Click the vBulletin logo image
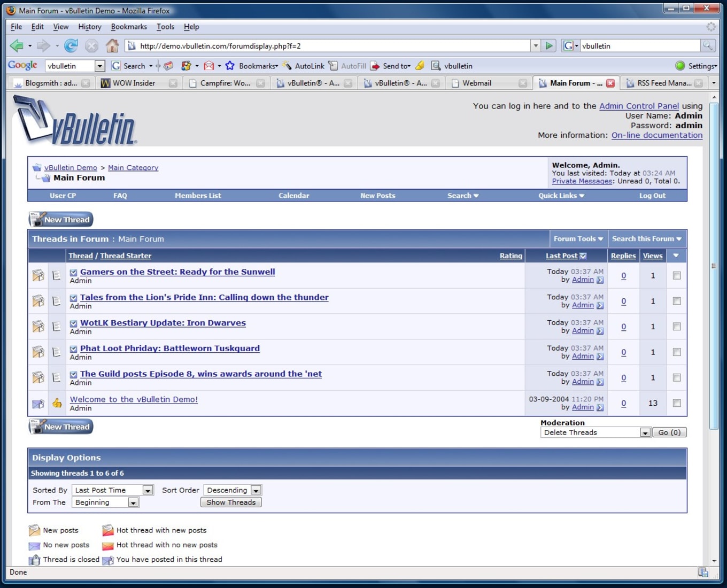The height and width of the screenshot is (588, 727). click(75, 121)
